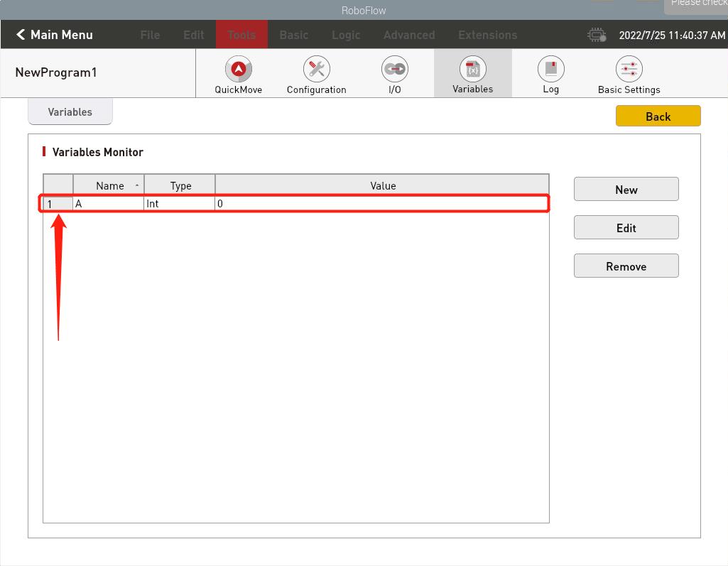Sort variables by the Name column

(109, 185)
